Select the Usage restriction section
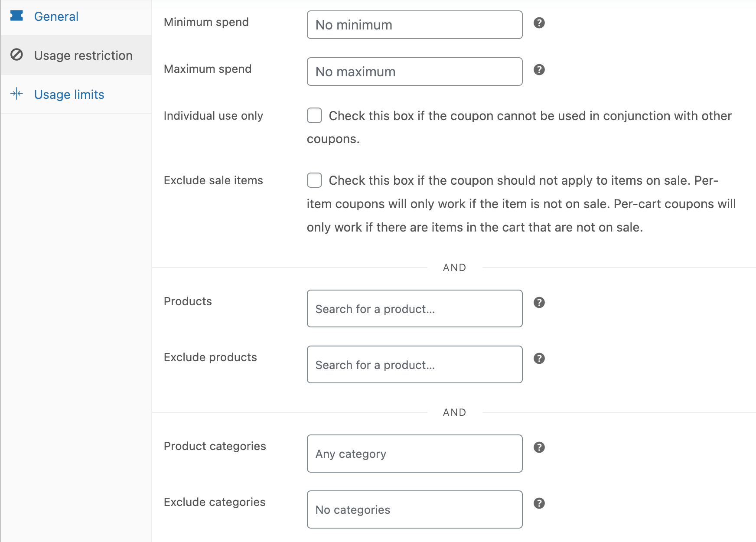 (83, 55)
